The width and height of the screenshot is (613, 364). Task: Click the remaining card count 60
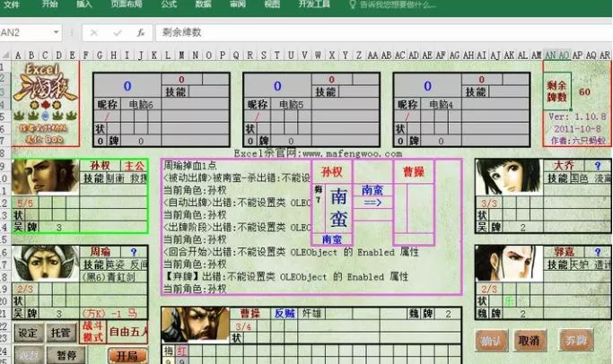tap(584, 92)
